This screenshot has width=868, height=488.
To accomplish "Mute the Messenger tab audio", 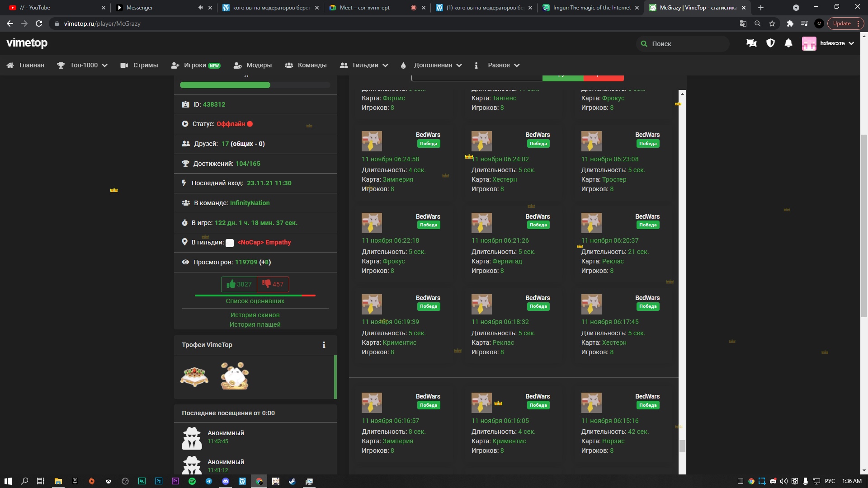I will pyautogui.click(x=200, y=8).
